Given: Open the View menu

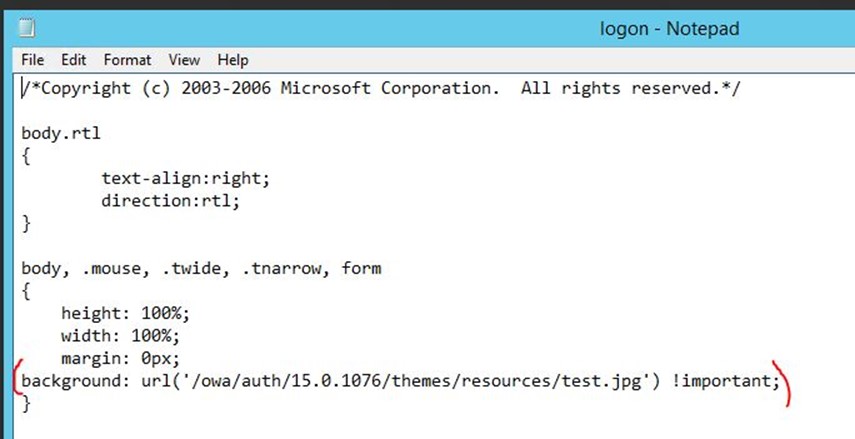Looking at the screenshot, I should click(x=184, y=60).
